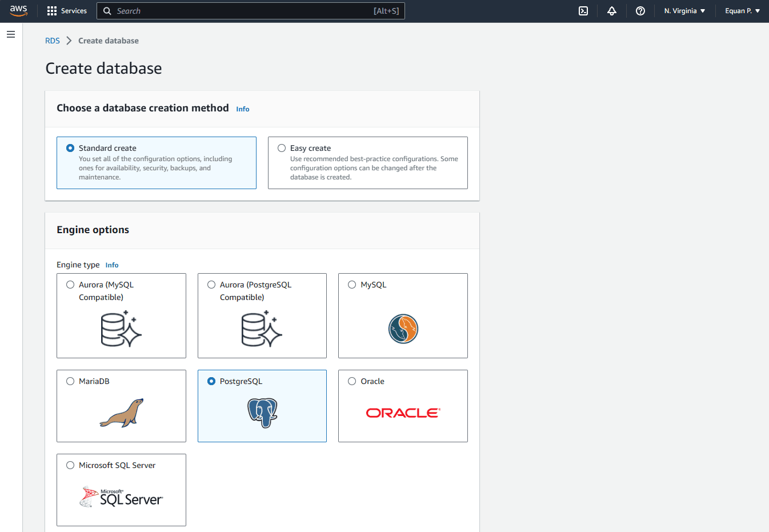Open the N. Virginia region dropdown

point(684,11)
